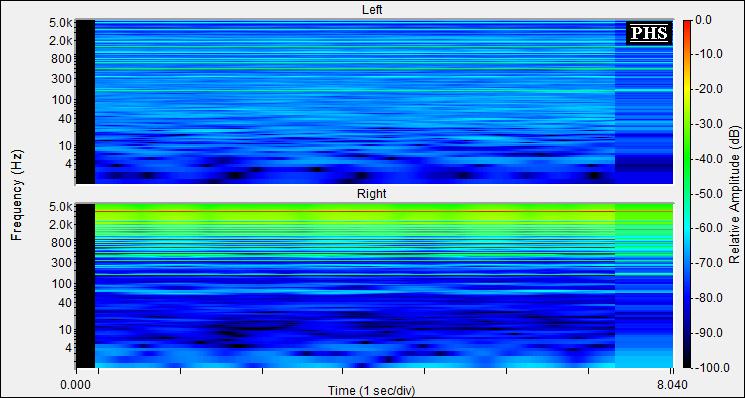745x398 pixels.
Task: Click the red 4 kHz line in Right spectrogram
Action: tap(355, 211)
